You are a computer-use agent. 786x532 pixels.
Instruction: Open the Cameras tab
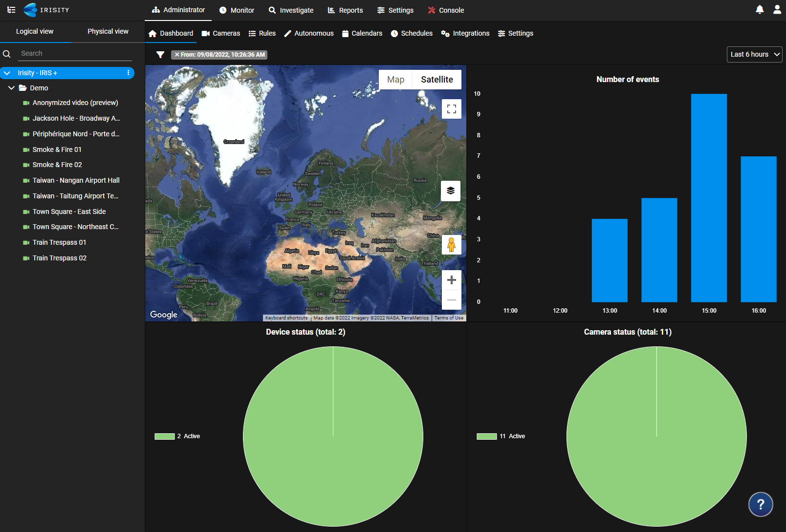pos(221,33)
